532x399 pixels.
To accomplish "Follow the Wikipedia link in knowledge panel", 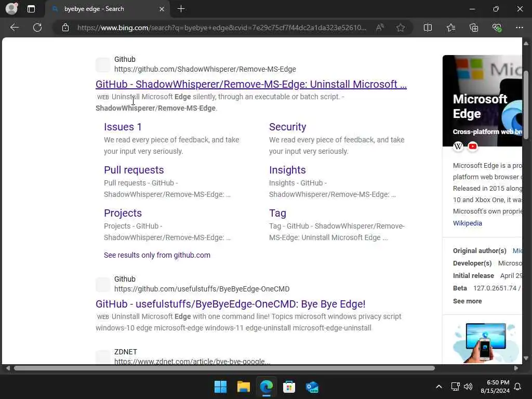I will pos(467,223).
